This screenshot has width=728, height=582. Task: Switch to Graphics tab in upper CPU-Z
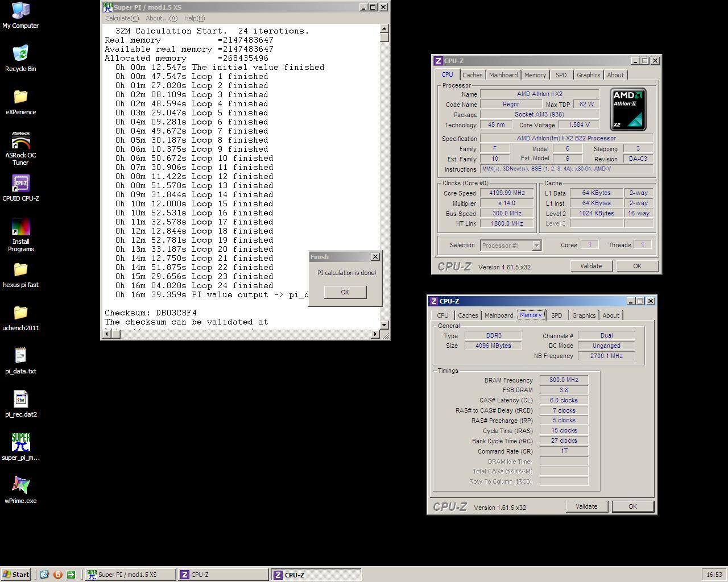click(588, 75)
